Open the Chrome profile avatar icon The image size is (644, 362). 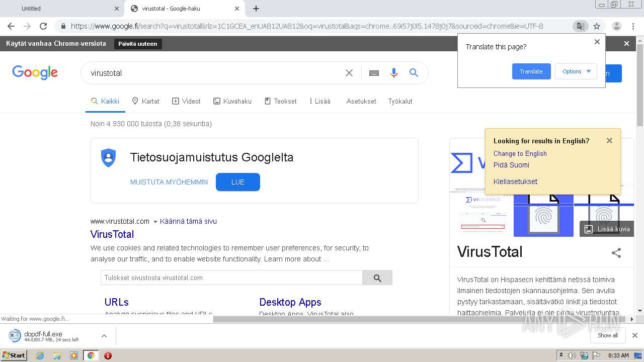(x=616, y=26)
